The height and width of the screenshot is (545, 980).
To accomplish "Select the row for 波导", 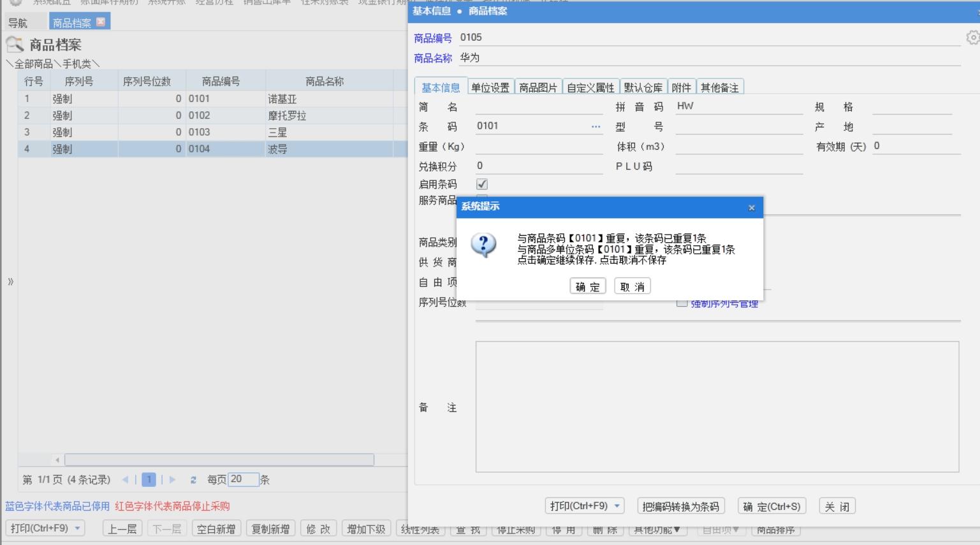I will coord(212,149).
